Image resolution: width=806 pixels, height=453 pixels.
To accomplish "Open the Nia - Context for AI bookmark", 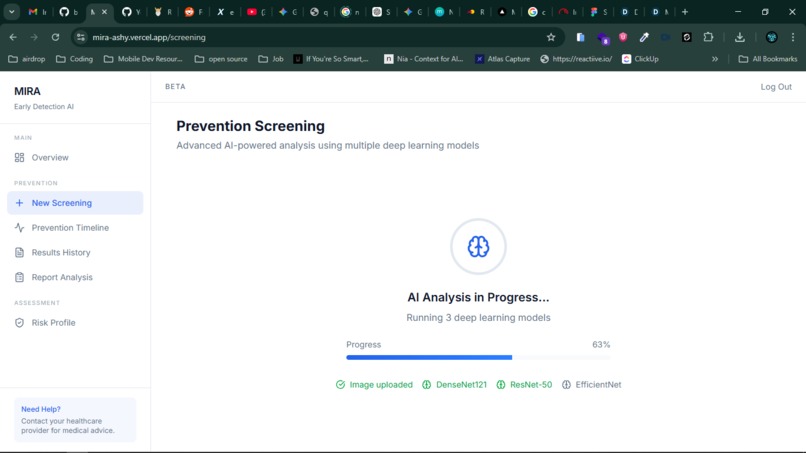I will coord(424,59).
